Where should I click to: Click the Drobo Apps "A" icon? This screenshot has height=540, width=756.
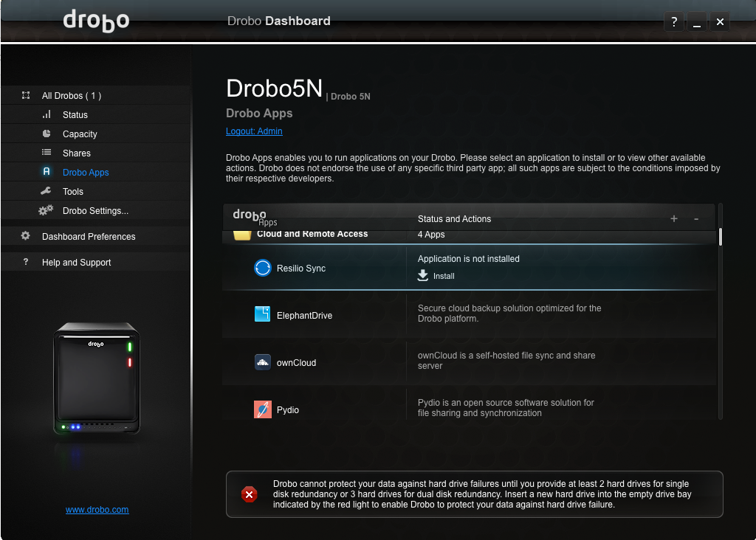[x=47, y=171]
